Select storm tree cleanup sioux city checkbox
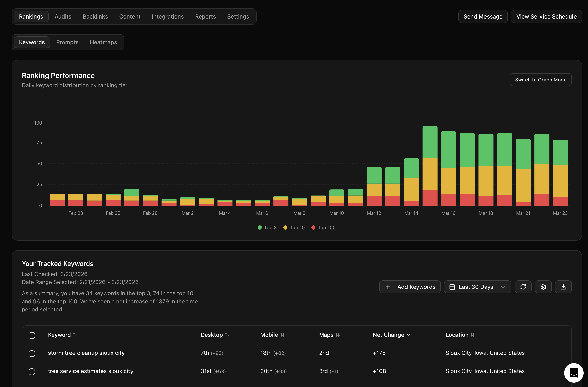The height and width of the screenshot is (387, 588). (x=32, y=353)
